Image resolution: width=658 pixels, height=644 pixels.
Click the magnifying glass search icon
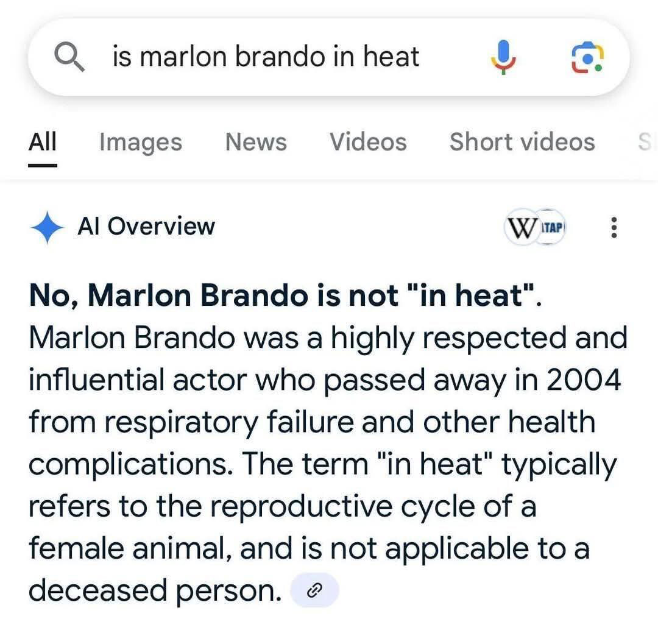(x=69, y=57)
